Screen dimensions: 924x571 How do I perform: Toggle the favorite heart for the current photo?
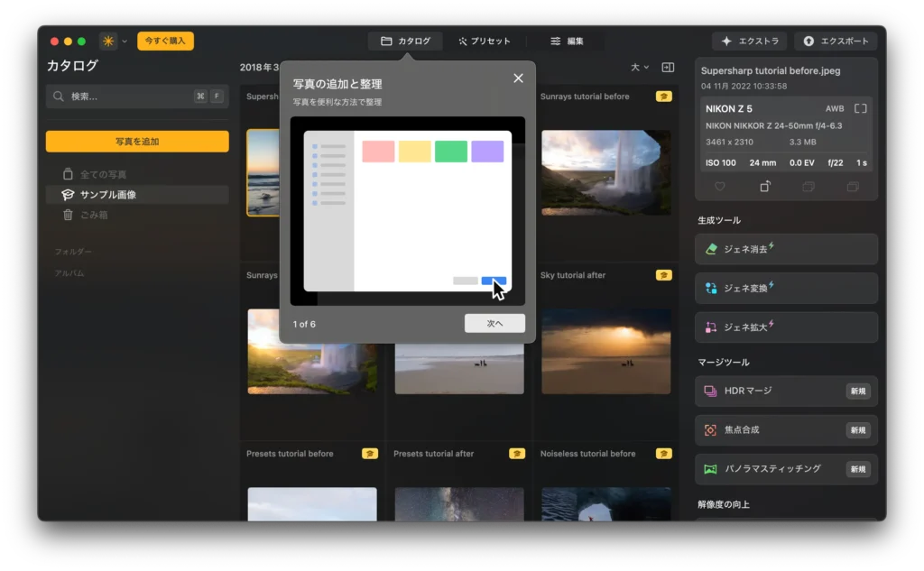[719, 186]
